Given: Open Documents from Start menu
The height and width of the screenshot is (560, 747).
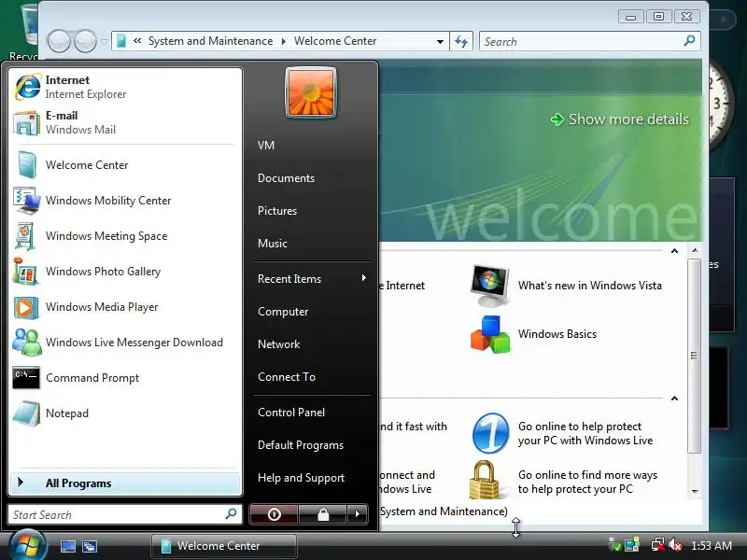Looking at the screenshot, I should pos(312,178).
